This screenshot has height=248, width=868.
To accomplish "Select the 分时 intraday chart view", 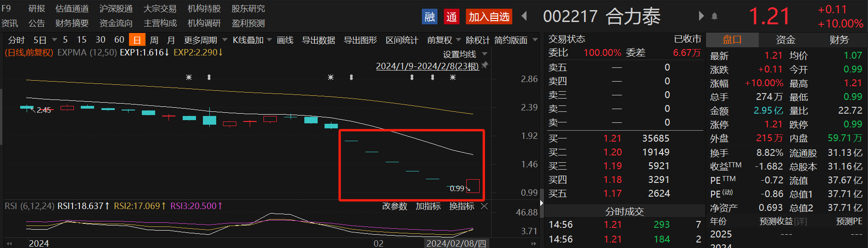I will (x=16, y=40).
